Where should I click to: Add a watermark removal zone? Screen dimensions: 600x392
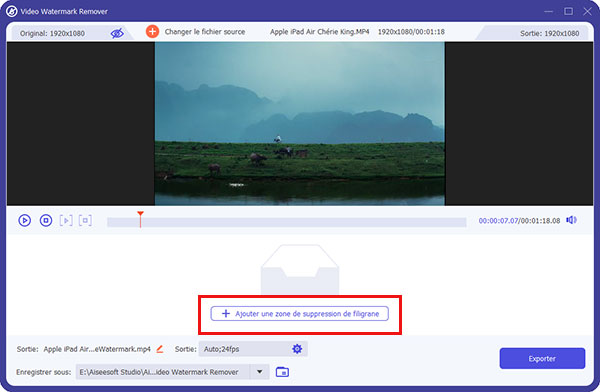tap(300, 314)
